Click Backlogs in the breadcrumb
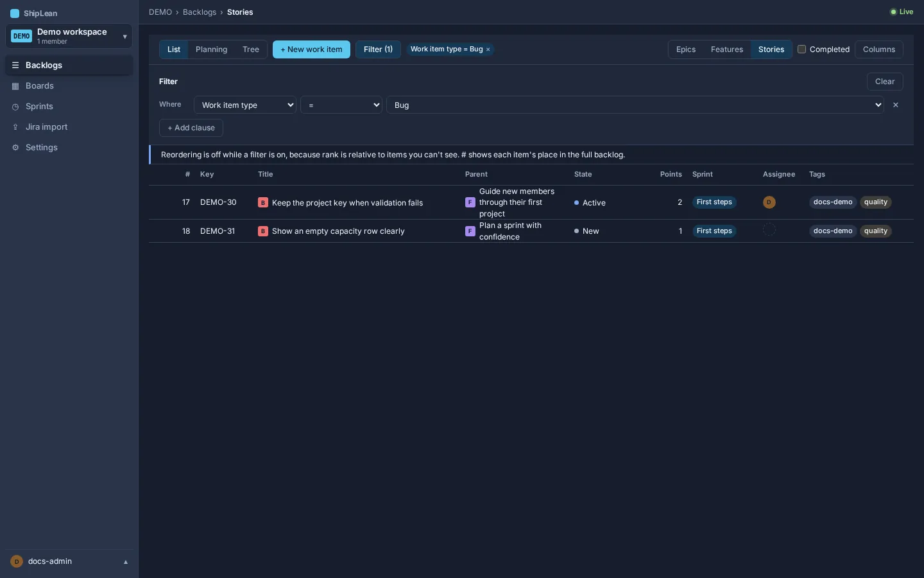The image size is (924, 578). (200, 12)
